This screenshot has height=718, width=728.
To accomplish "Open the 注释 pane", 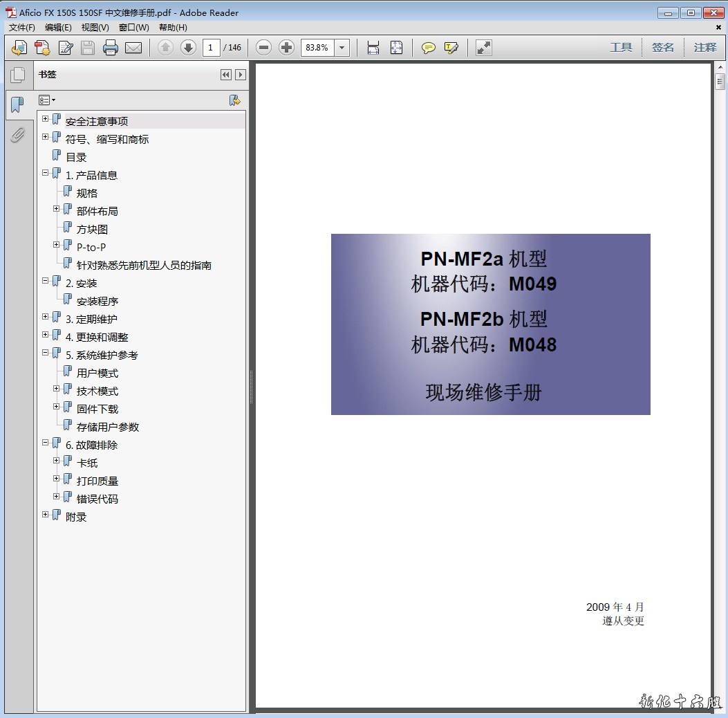I will point(705,48).
